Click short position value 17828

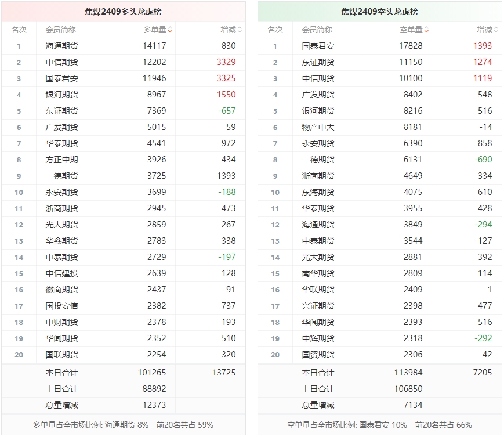[411, 46]
